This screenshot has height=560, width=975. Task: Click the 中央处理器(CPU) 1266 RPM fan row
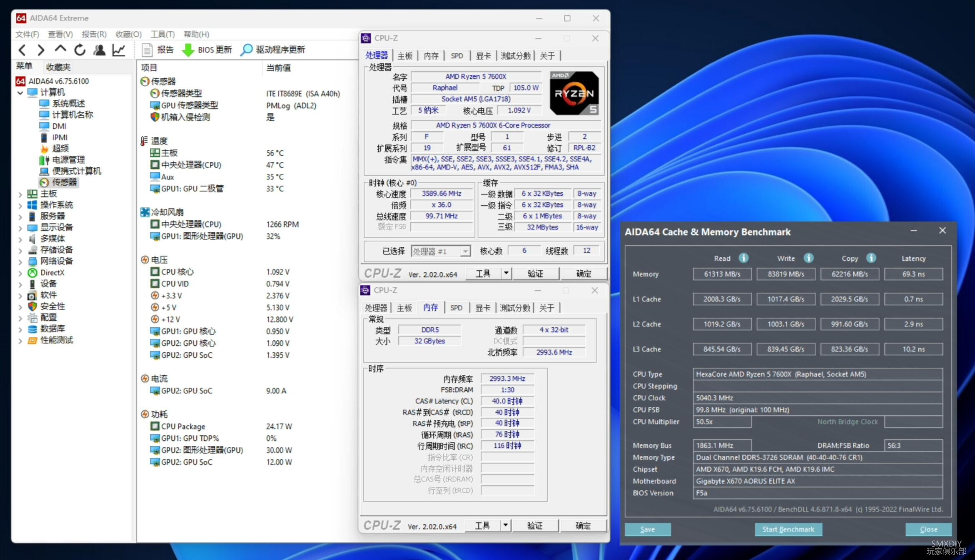click(x=224, y=224)
